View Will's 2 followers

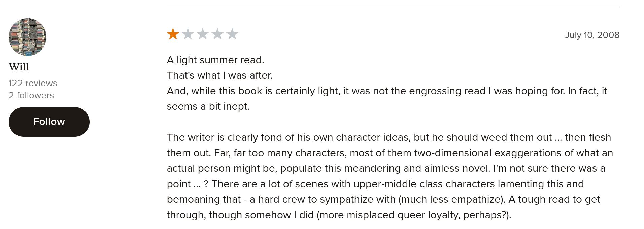click(x=31, y=95)
